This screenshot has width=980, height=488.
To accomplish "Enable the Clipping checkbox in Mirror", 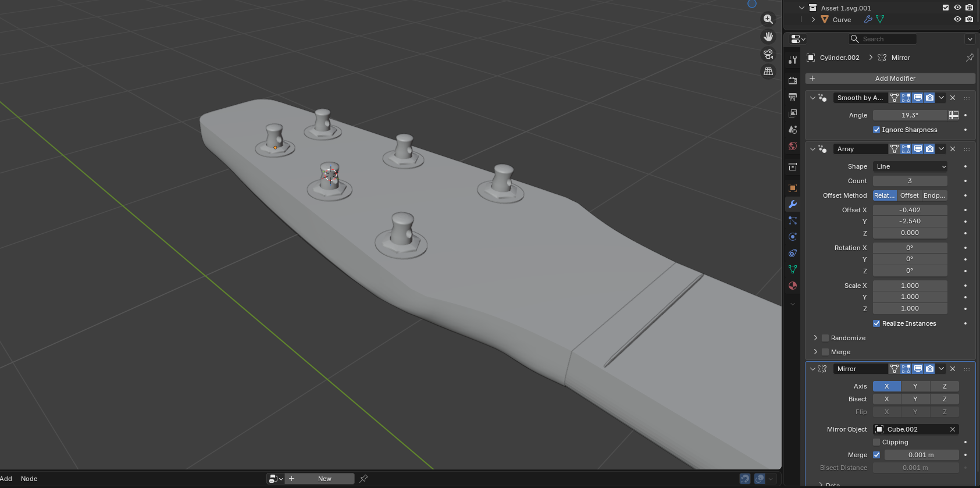I will tap(876, 442).
